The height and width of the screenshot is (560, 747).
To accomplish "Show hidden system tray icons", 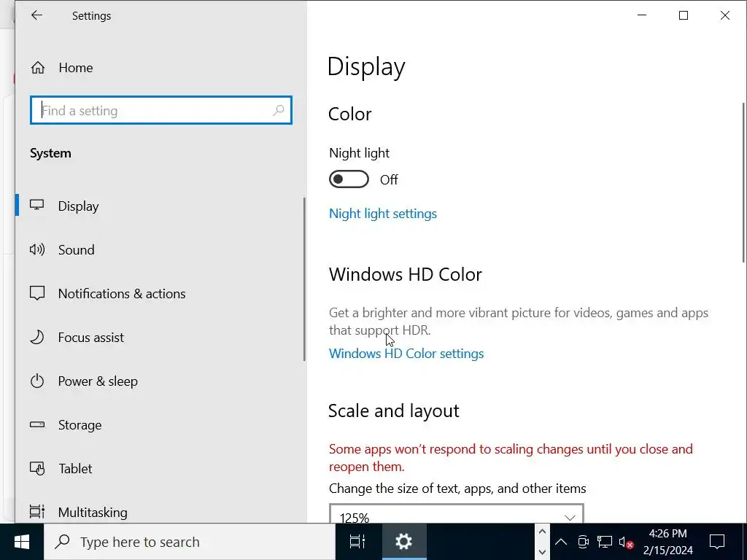I will (x=561, y=542).
